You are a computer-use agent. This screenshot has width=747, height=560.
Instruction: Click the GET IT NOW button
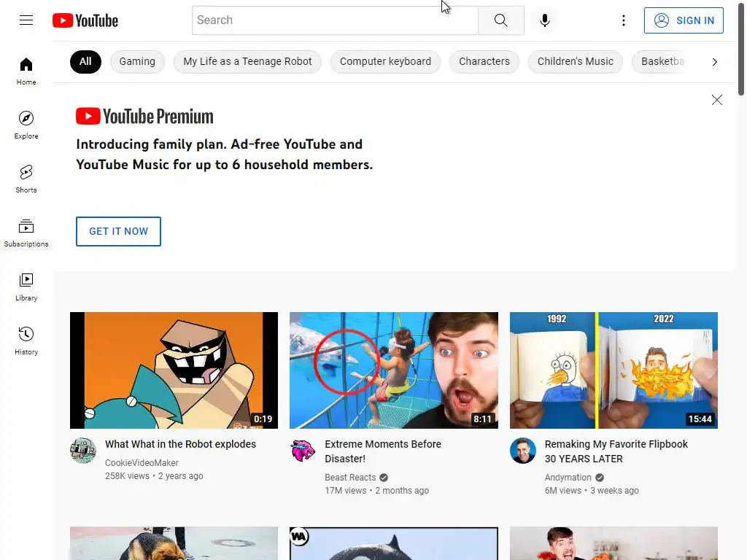point(118,231)
